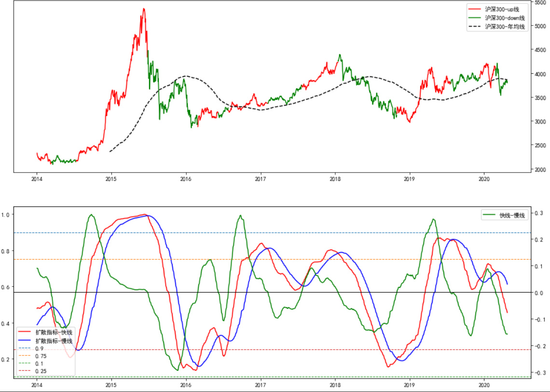550x392 pixels.
Task: Click the 2020 tick on the bottom chart x-axis
Action: point(484,385)
